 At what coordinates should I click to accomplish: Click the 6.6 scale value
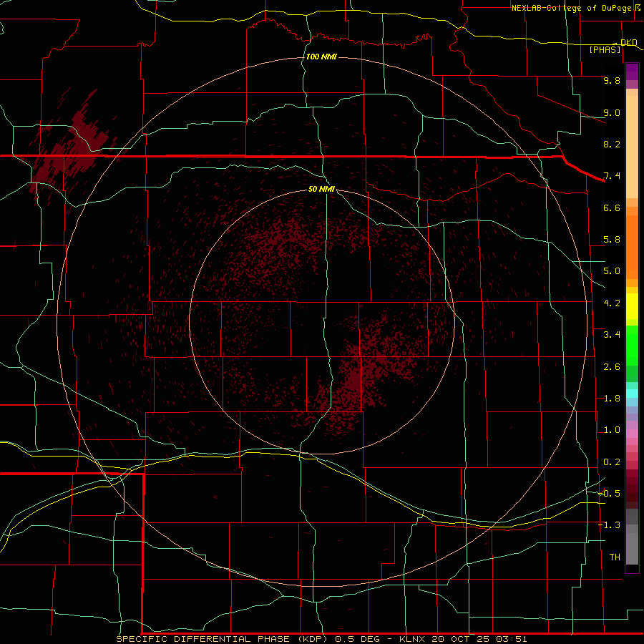click(612, 208)
